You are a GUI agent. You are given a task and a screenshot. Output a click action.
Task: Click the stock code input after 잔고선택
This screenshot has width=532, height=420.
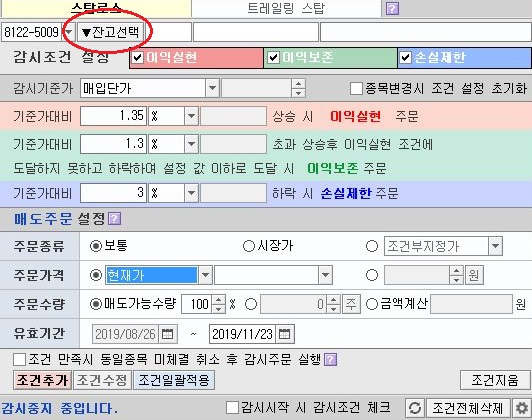click(x=169, y=32)
